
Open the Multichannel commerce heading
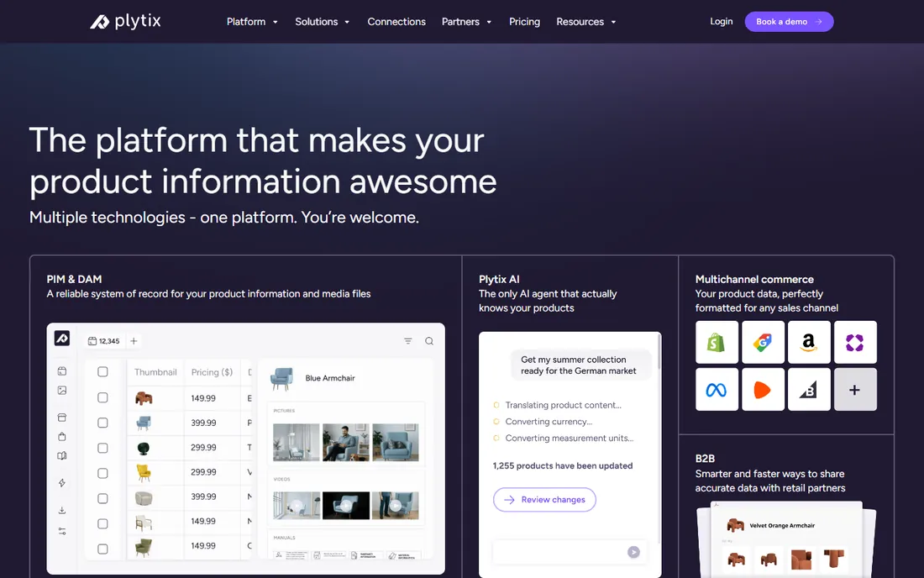tap(754, 279)
